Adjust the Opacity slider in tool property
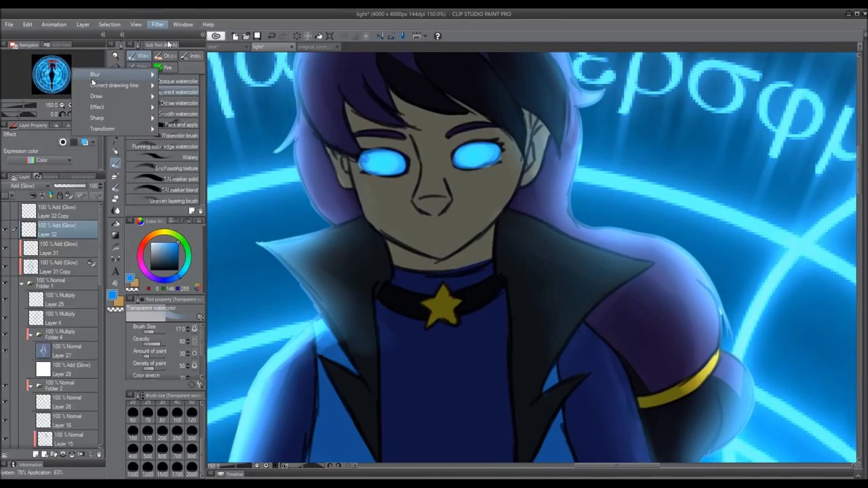Viewport: 868px width, 488px height. [155, 344]
